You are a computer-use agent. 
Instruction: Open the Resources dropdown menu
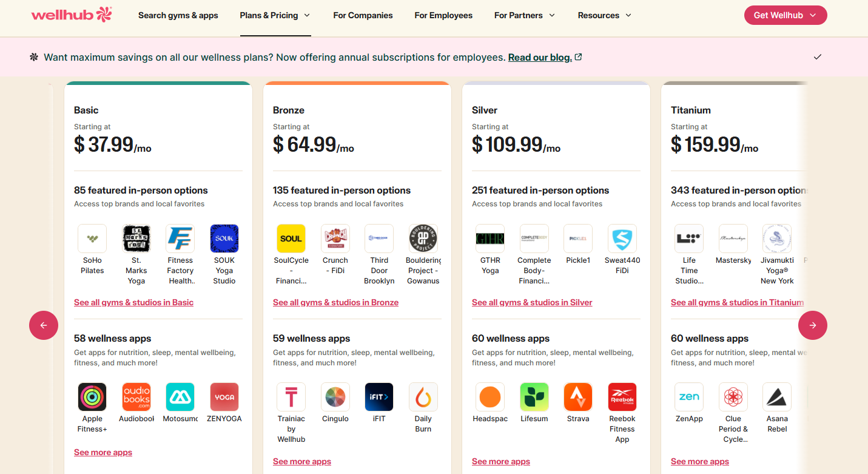(x=605, y=15)
